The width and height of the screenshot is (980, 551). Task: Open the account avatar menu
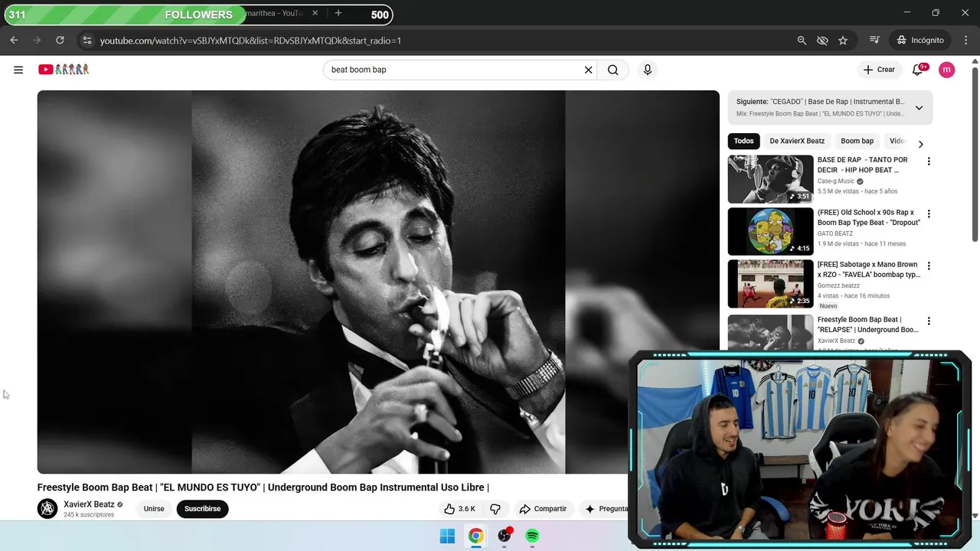point(947,70)
